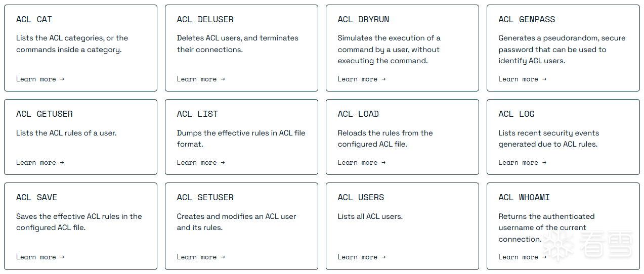Click the ACL LIST card description

click(x=241, y=139)
